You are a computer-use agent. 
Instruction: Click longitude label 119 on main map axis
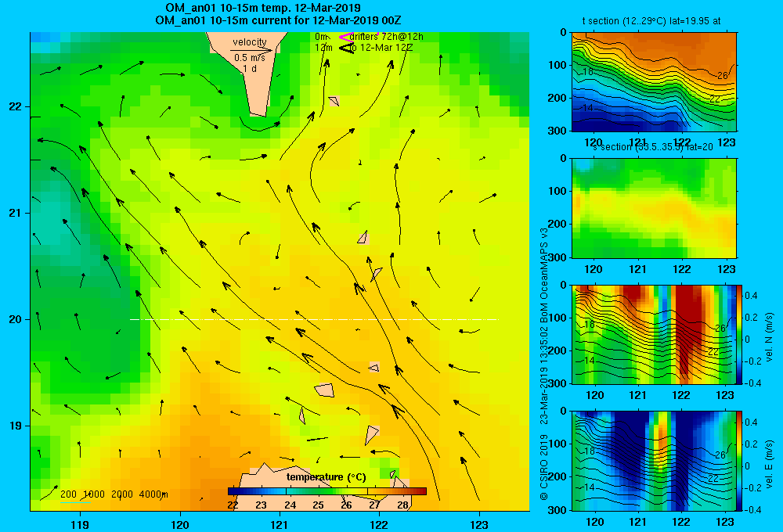(81, 524)
